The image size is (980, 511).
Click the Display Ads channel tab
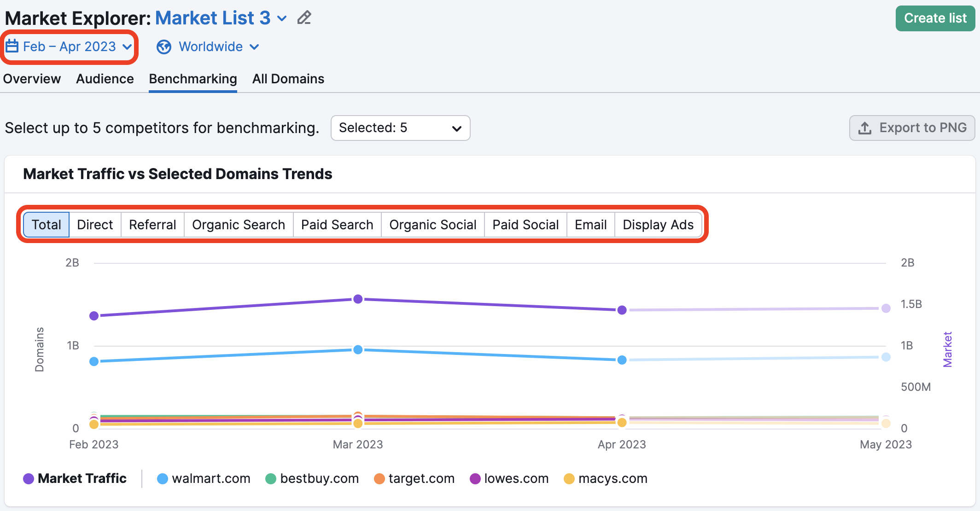[x=657, y=225]
